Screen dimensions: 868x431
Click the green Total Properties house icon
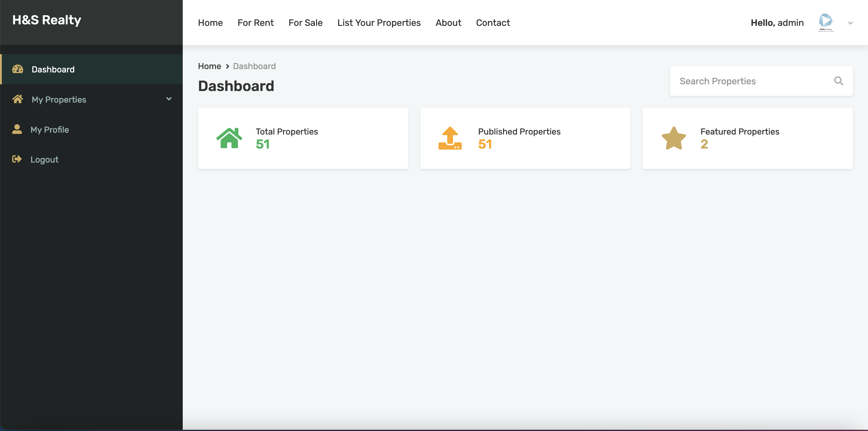(229, 138)
